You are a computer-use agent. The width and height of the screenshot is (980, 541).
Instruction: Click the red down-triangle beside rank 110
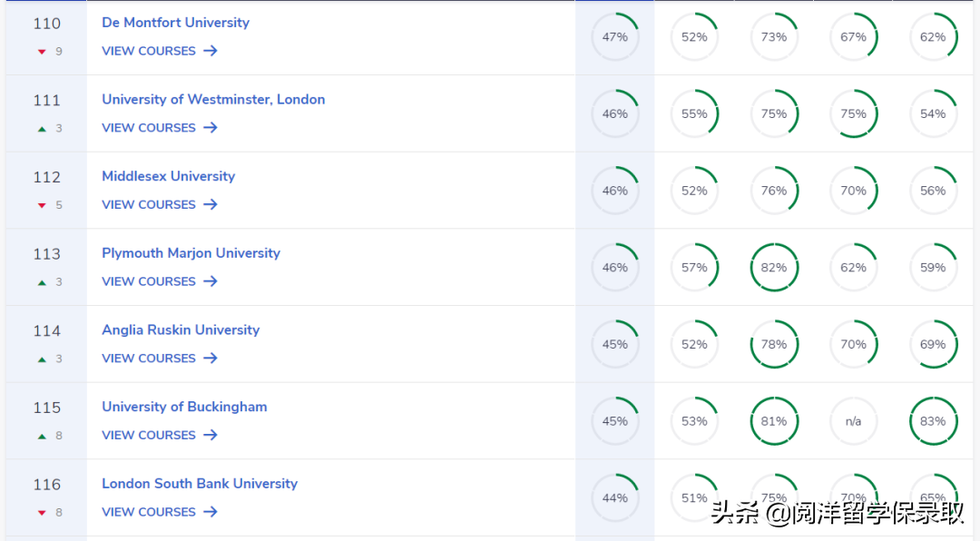[x=42, y=52]
